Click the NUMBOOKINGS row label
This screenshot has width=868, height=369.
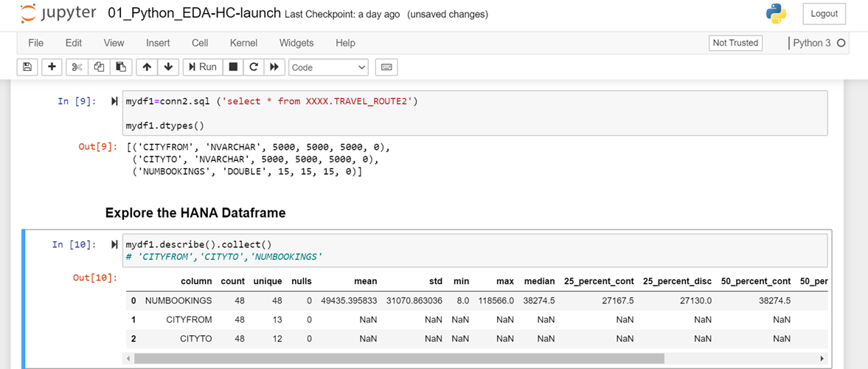coord(178,301)
